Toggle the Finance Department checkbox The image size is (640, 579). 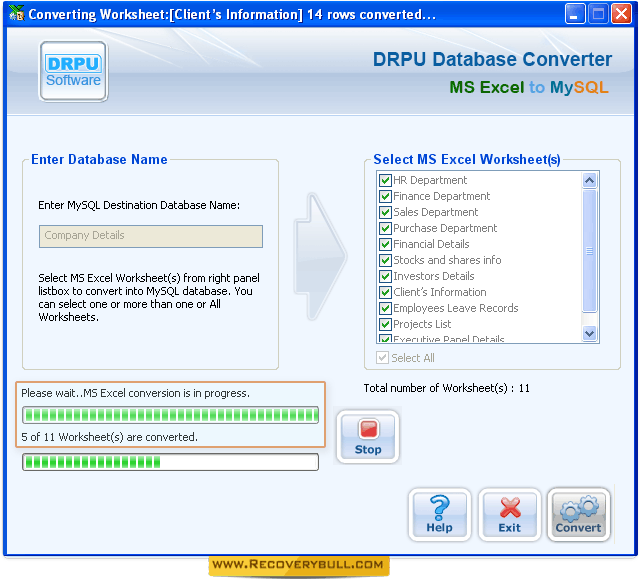(x=385, y=196)
